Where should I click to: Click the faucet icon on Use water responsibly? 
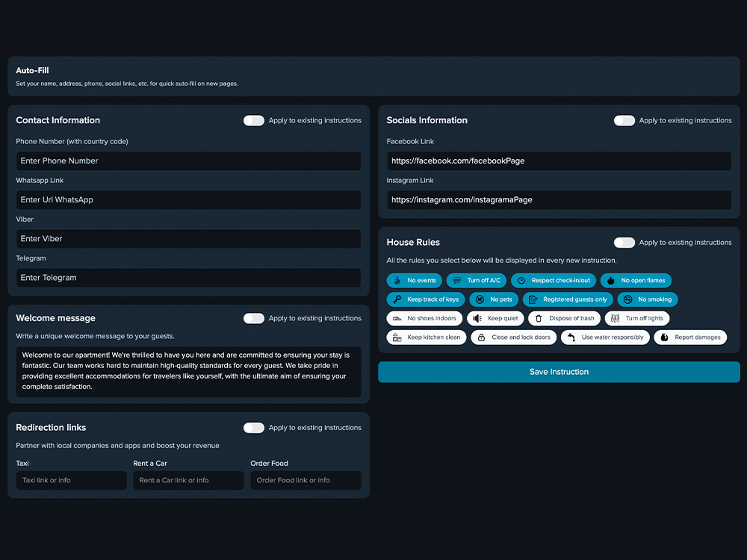(571, 337)
